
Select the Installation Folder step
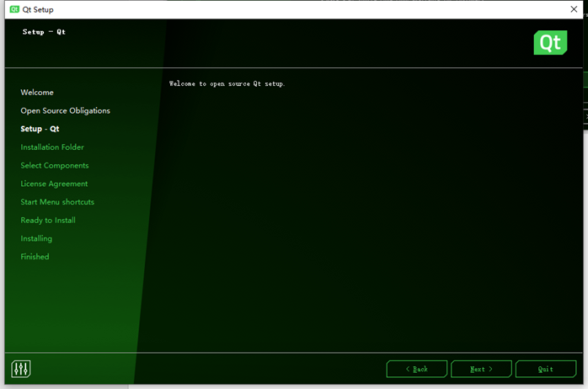[x=52, y=147]
